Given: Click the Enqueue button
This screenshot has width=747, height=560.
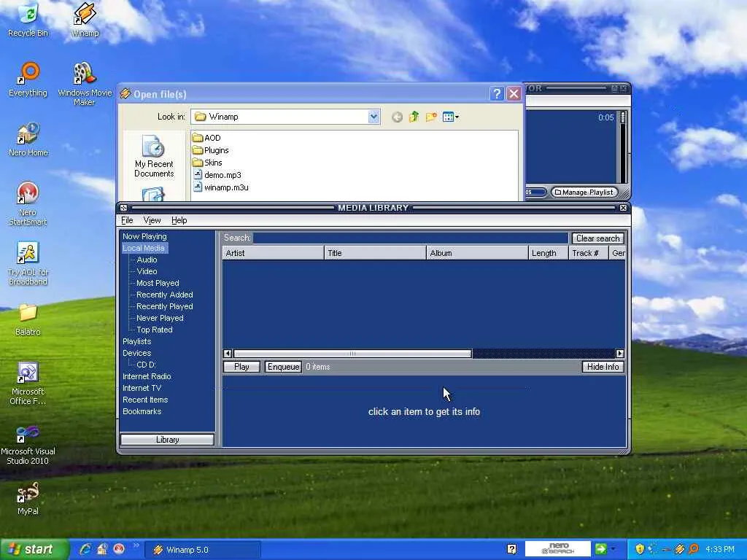Looking at the screenshot, I should pos(283,367).
